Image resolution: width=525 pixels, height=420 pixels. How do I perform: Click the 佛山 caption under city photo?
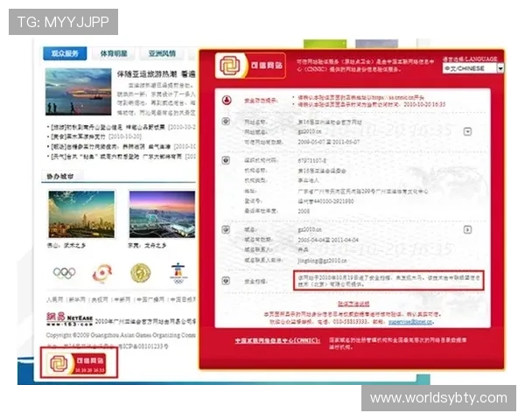click(66, 246)
